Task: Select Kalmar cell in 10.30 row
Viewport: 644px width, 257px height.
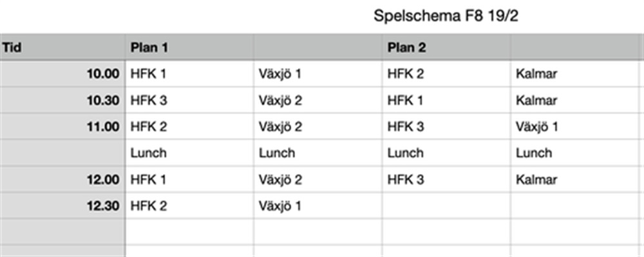Action: click(x=575, y=100)
